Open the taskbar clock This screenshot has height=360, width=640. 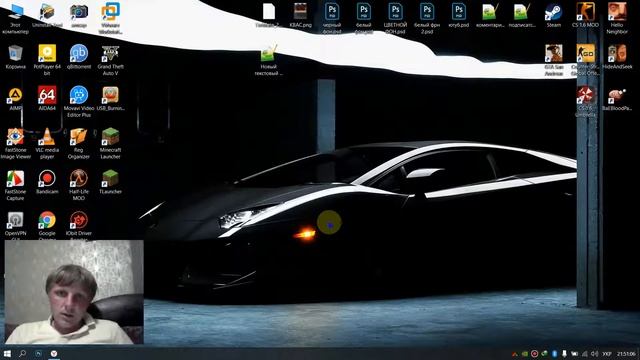[626, 354]
